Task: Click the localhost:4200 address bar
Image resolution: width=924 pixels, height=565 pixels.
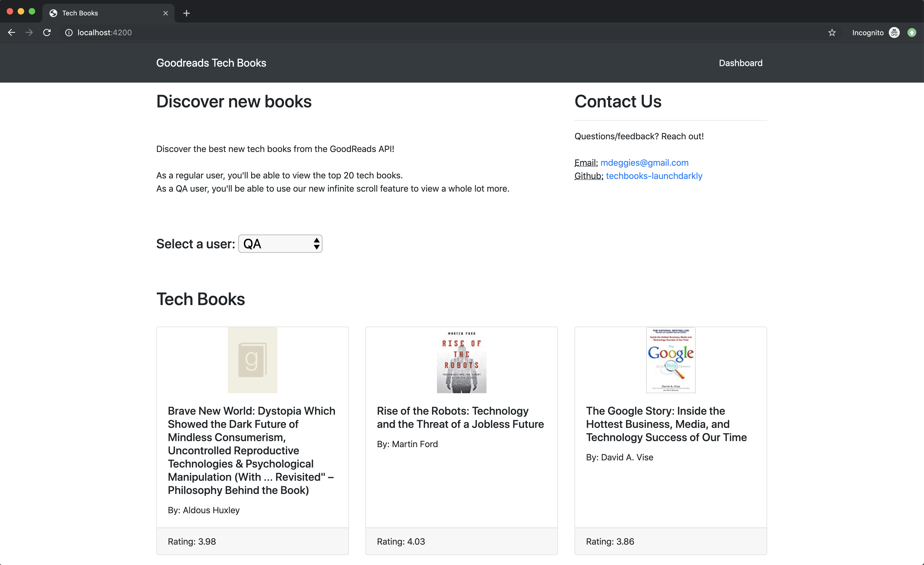Action: pyautogui.click(x=263, y=33)
